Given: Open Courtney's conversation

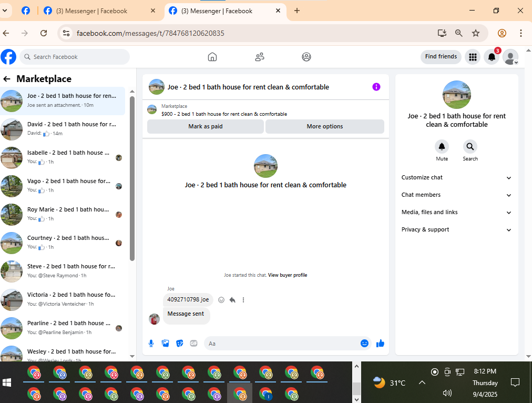Looking at the screenshot, I should 63,243.
